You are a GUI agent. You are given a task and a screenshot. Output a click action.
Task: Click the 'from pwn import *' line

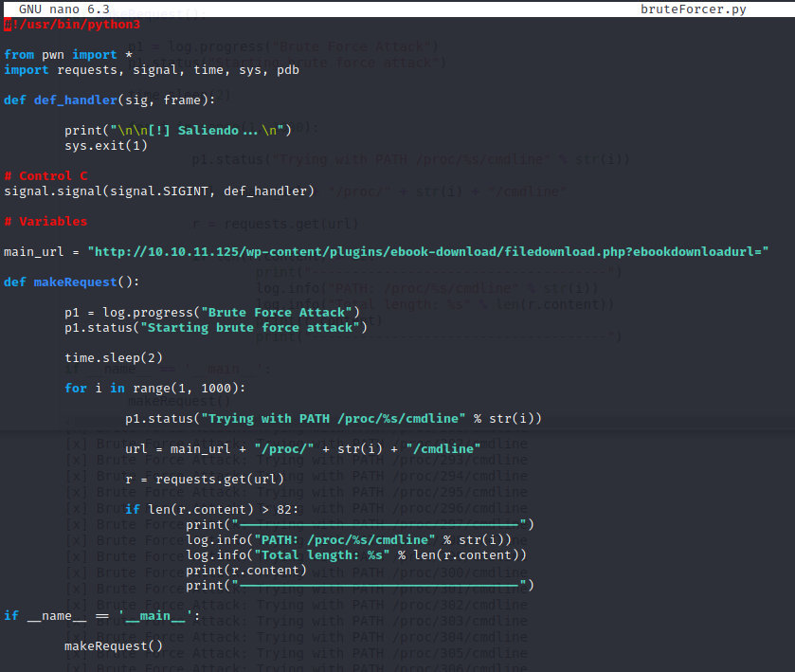pos(68,55)
